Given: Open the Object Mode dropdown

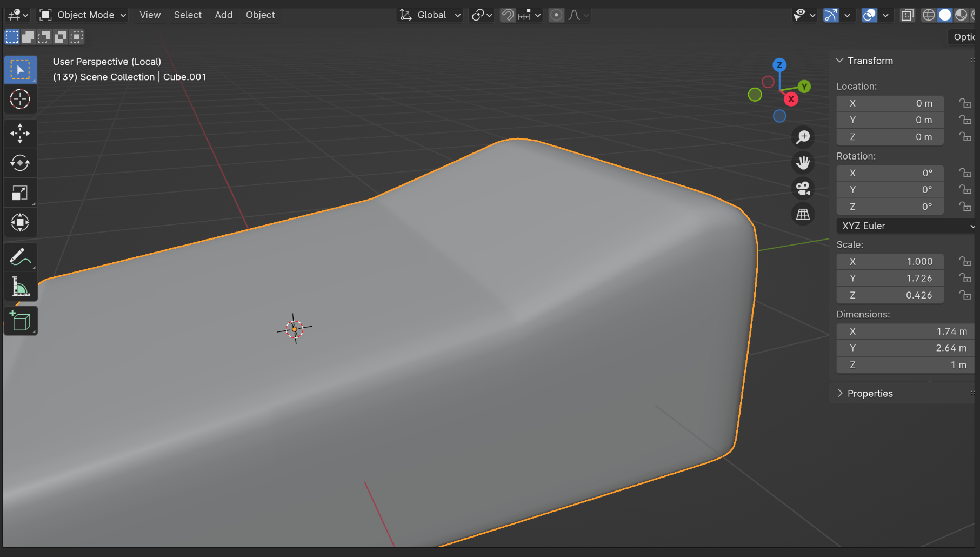Looking at the screenshot, I should pos(83,15).
